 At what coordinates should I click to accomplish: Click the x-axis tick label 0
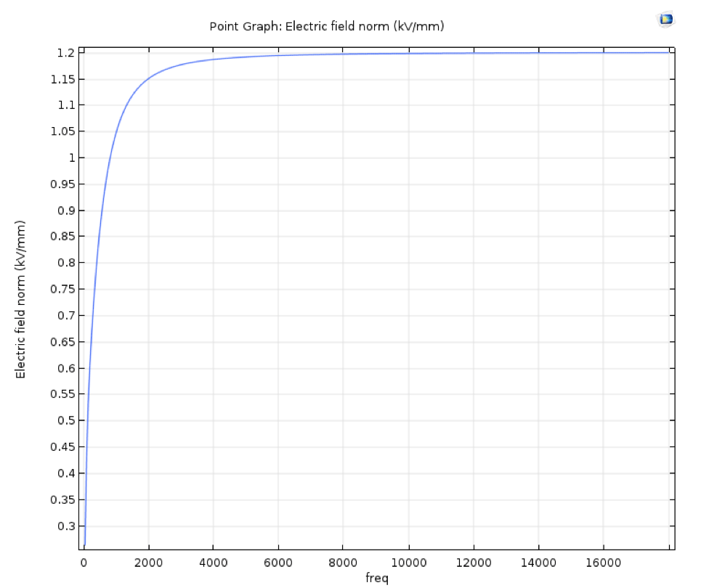(x=84, y=563)
